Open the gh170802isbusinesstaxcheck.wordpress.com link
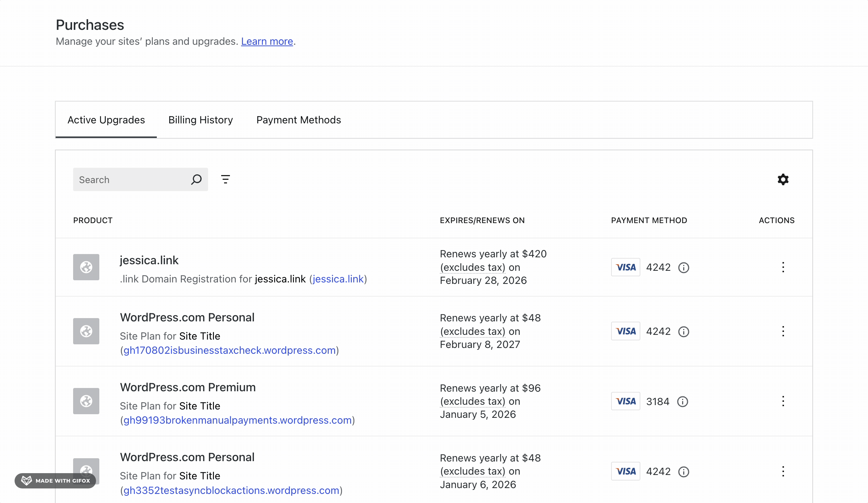 click(x=230, y=350)
